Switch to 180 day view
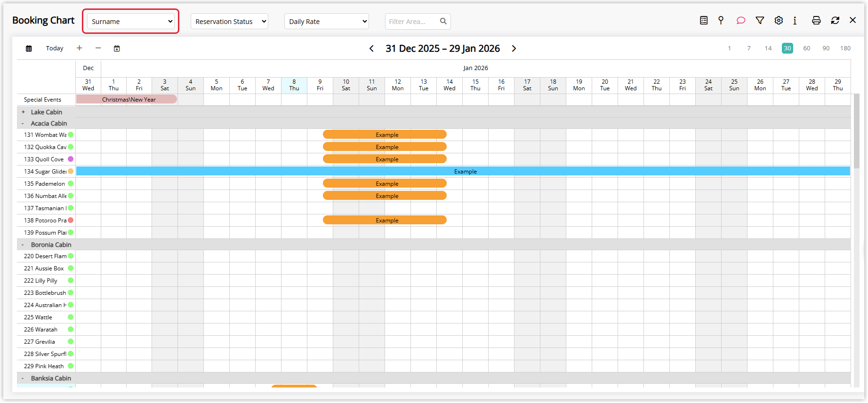The image size is (868, 403). pyautogui.click(x=845, y=48)
